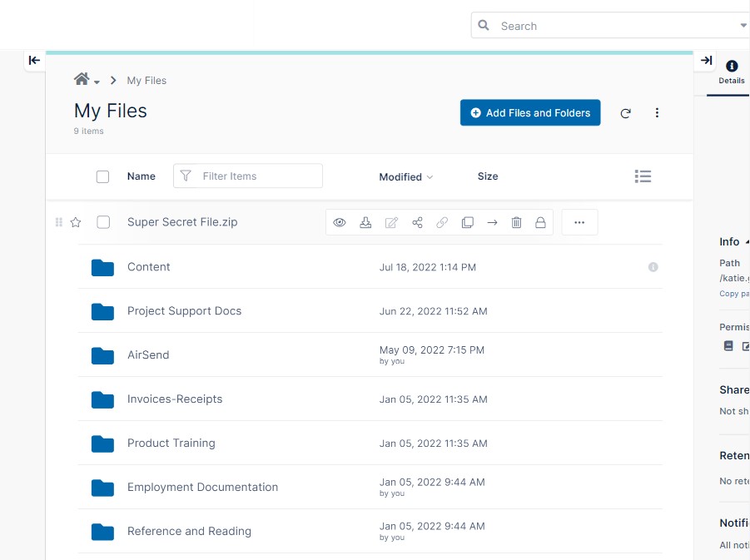The height and width of the screenshot is (560, 750).
Task: Collapse the left sidebar panel
Action: [x=34, y=60]
